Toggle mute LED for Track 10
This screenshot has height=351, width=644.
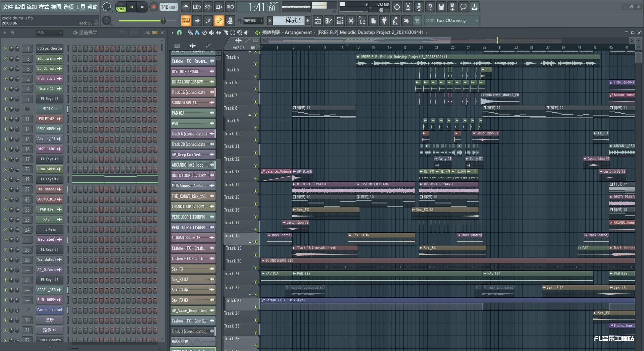tap(255, 140)
